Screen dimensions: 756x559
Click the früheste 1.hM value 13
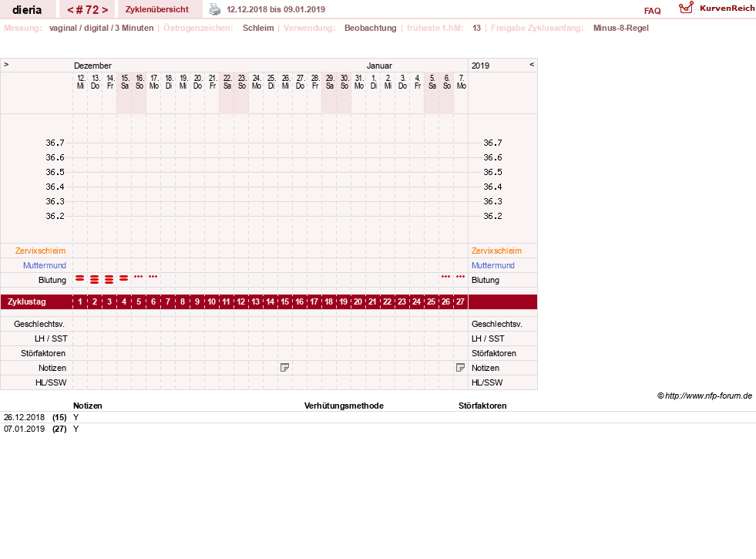[x=476, y=28]
